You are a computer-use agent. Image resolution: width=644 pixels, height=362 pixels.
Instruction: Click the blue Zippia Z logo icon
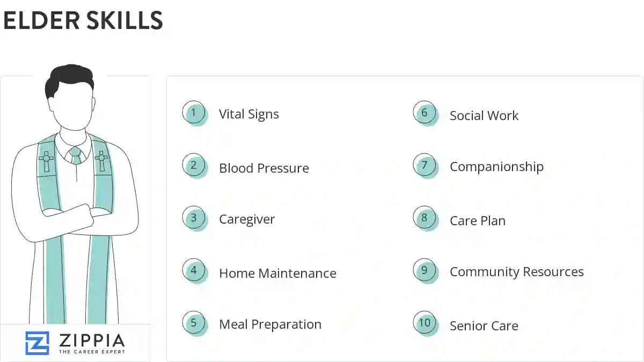pos(37,343)
